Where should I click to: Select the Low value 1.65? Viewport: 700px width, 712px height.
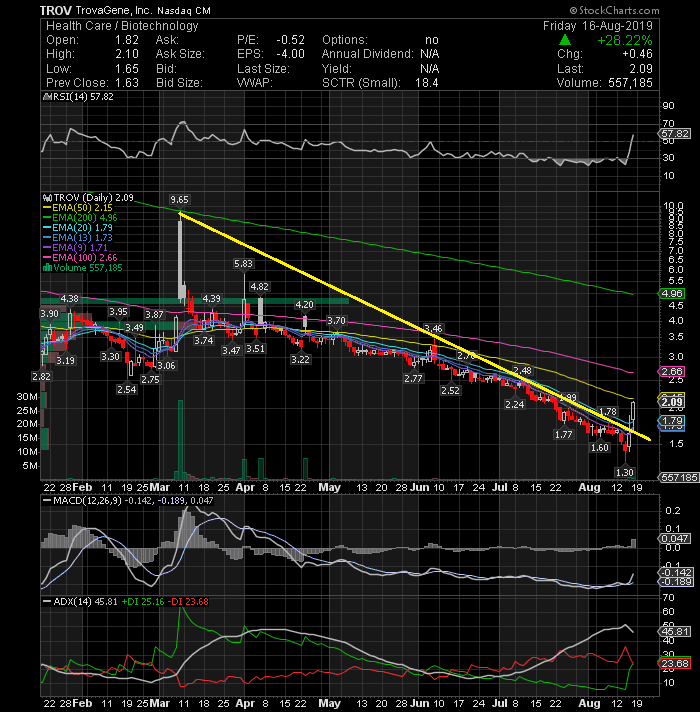(127, 69)
